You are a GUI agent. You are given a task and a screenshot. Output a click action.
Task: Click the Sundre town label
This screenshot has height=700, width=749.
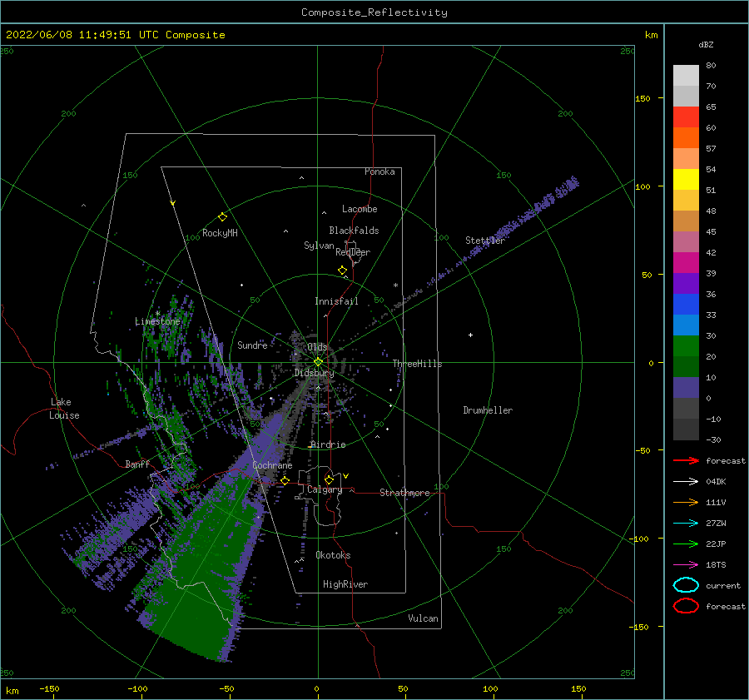coord(252,345)
